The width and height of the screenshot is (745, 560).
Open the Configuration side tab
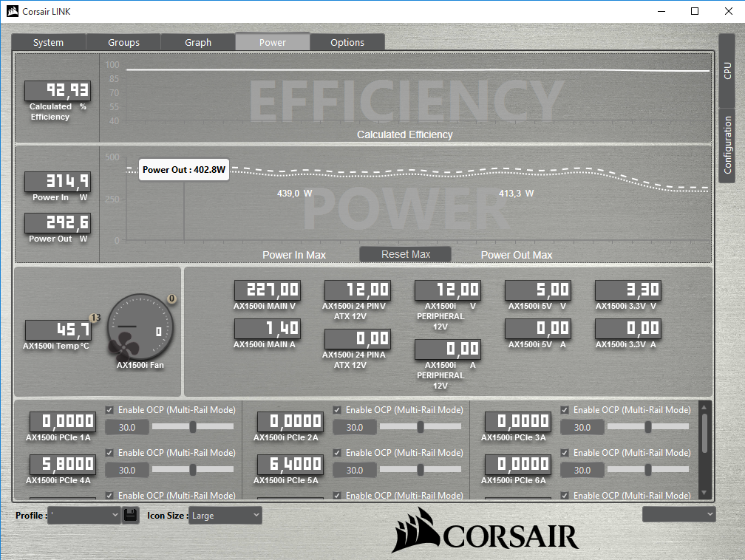tap(727, 145)
